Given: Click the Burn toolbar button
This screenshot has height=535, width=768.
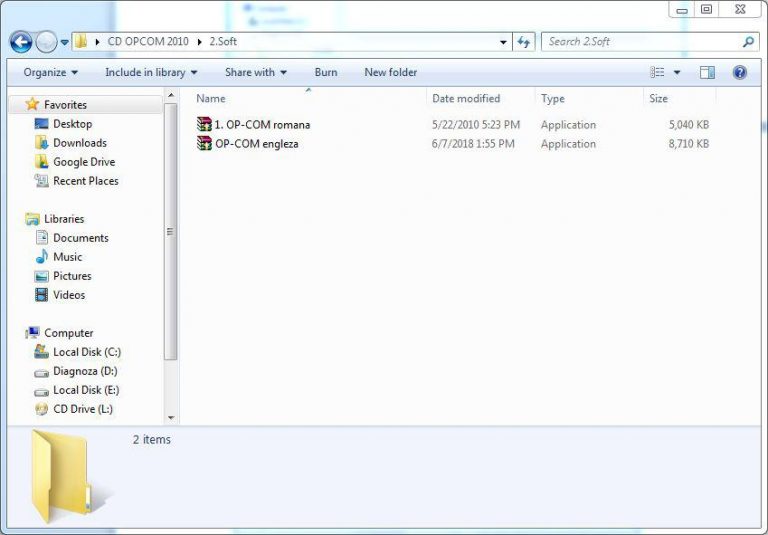Looking at the screenshot, I should (x=326, y=73).
